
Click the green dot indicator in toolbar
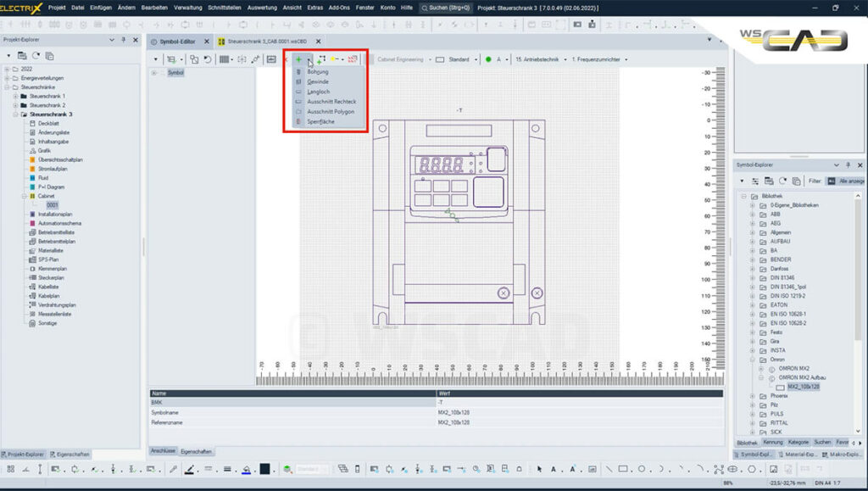(488, 59)
